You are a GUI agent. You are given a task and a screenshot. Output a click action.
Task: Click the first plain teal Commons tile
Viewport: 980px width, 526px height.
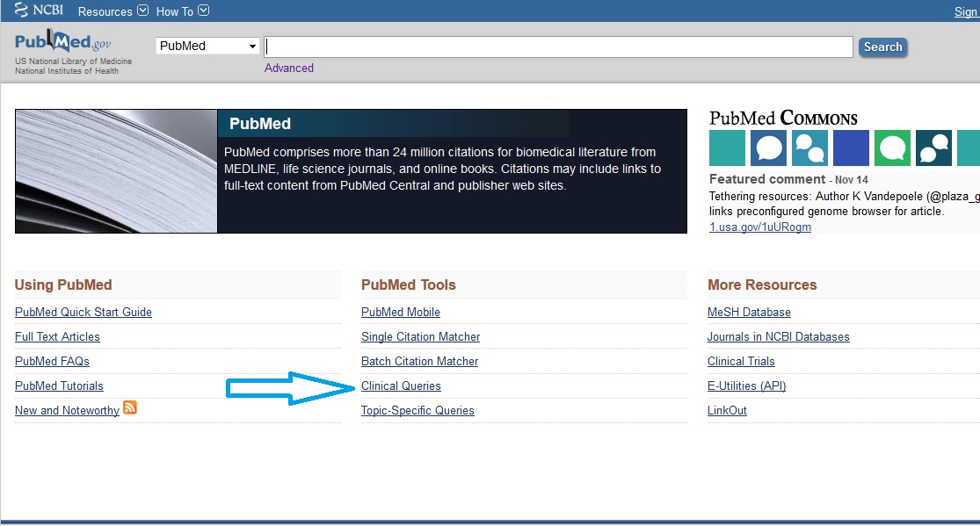tap(727, 148)
